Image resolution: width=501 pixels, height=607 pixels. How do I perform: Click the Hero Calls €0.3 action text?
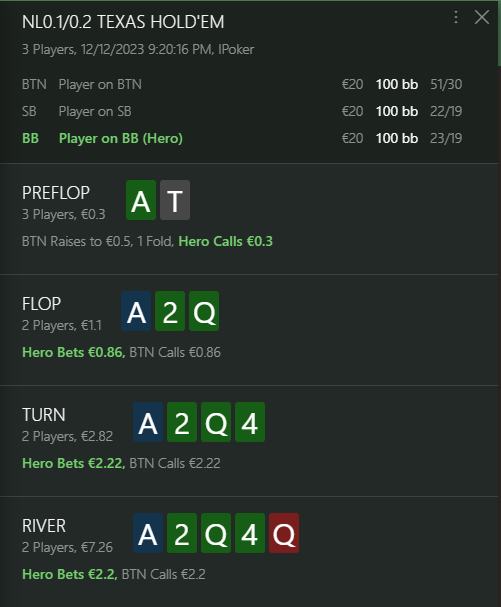tap(225, 242)
